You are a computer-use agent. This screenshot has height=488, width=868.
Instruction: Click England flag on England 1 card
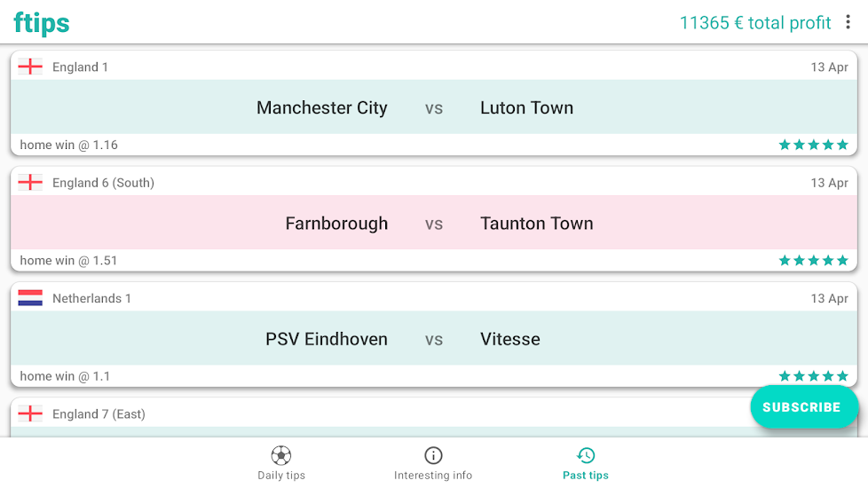[x=30, y=67]
